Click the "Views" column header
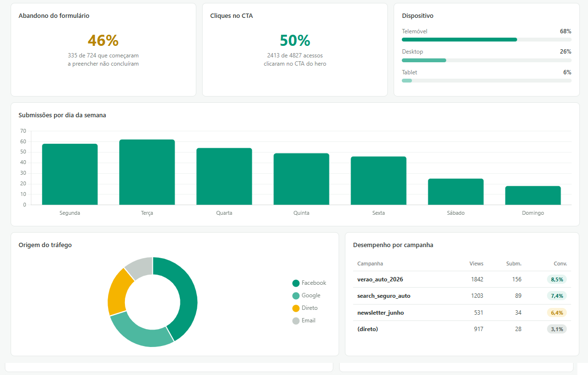Screen dimensions: 588x375 pos(476,264)
